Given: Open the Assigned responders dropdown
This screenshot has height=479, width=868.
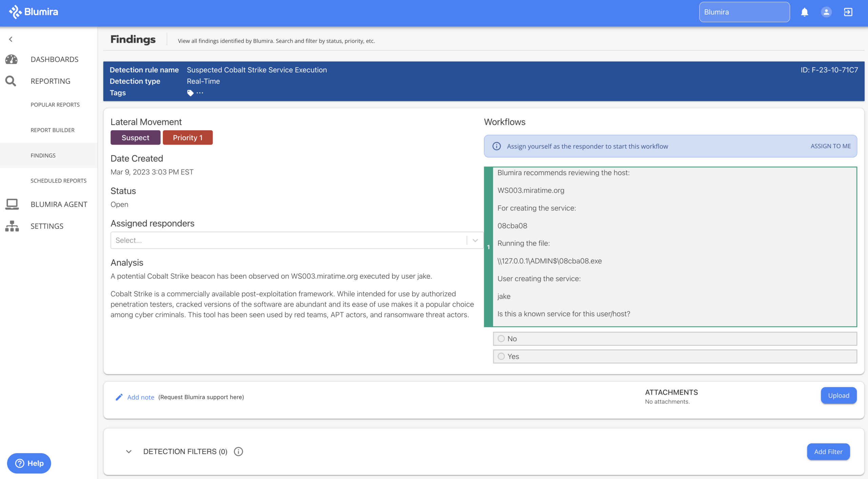Looking at the screenshot, I should pyautogui.click(x=475, y=240).
